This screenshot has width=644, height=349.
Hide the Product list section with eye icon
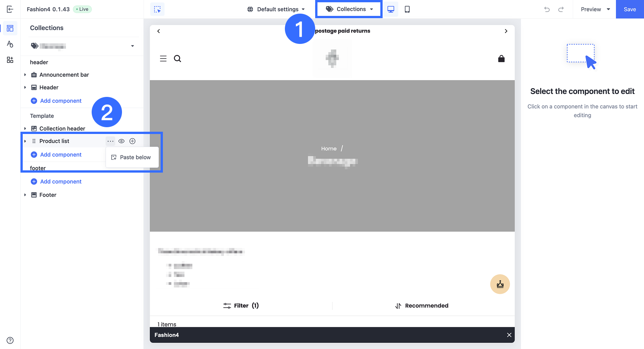point(121,141)
